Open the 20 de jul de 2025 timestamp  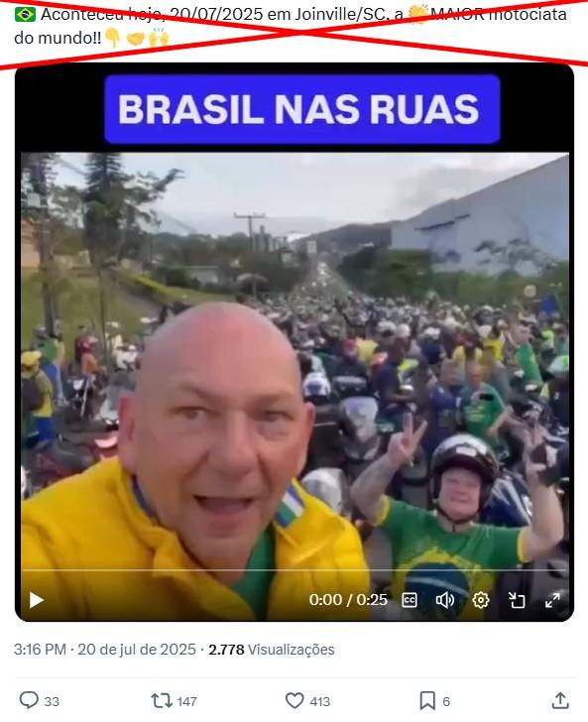click(x=137, y=650)
